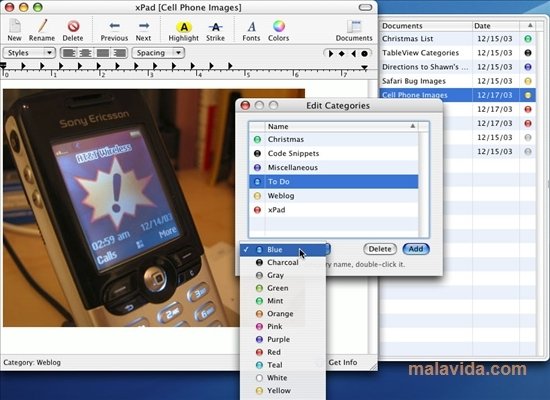Select xPad category row
The height and width of the screenshot is (400, 550).
334,209
